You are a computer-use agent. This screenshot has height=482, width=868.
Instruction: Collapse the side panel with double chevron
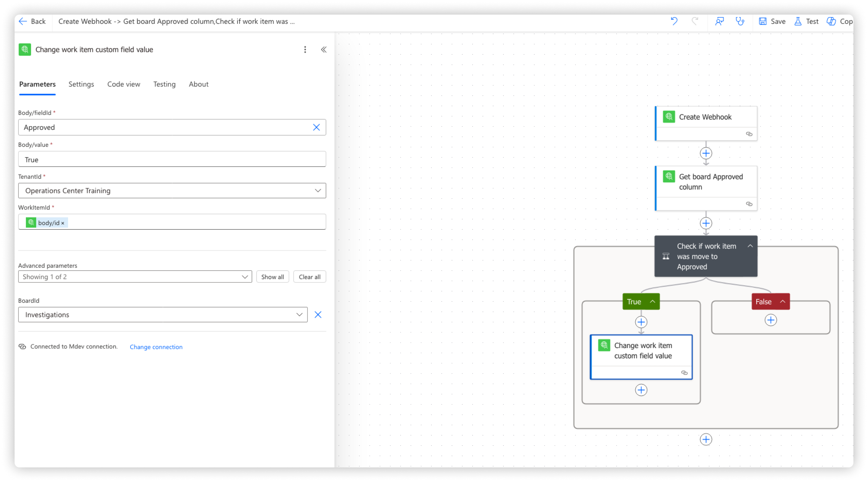(323, 50)
